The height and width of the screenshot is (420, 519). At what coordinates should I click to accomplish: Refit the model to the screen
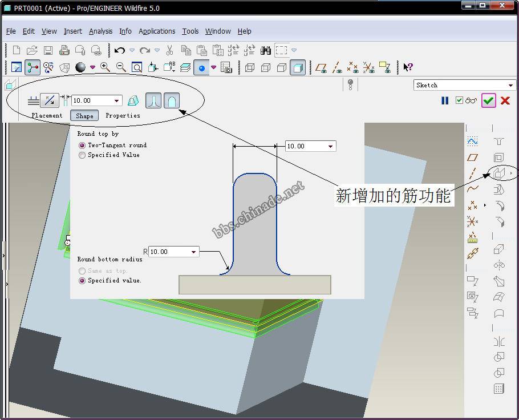click(137, 67)
